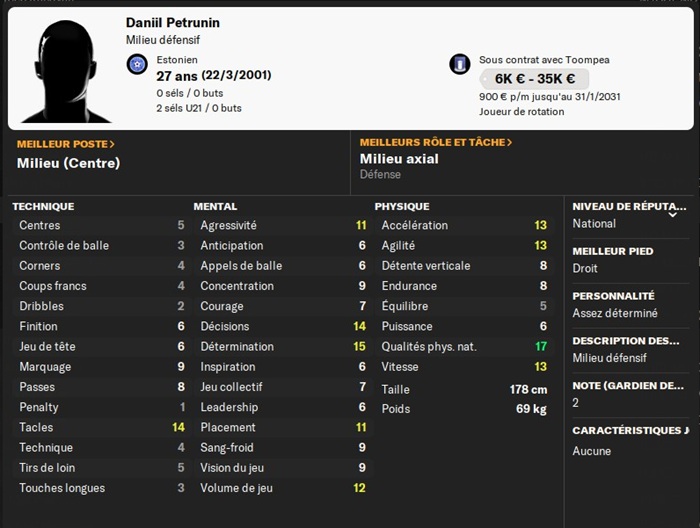Click the Tacles attribute row
Image resolution: width=700 pixels, height=528 pixels.
[x=100, y=427]
